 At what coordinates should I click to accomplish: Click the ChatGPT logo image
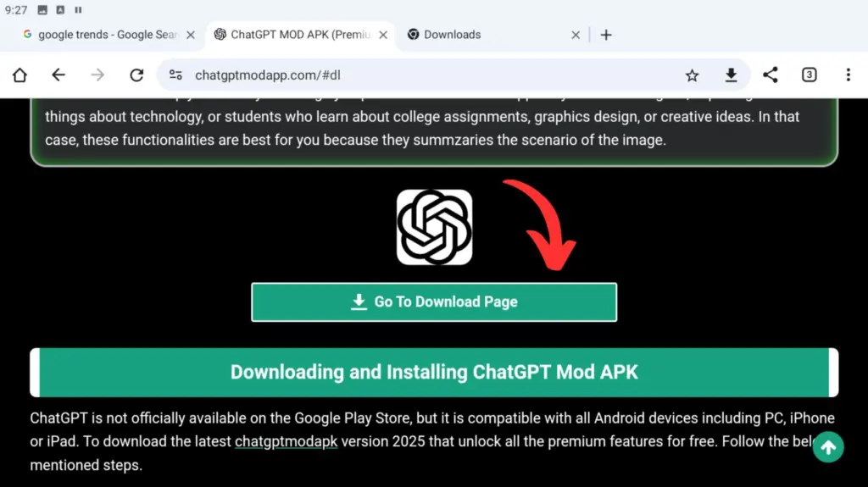pos(435,228)
